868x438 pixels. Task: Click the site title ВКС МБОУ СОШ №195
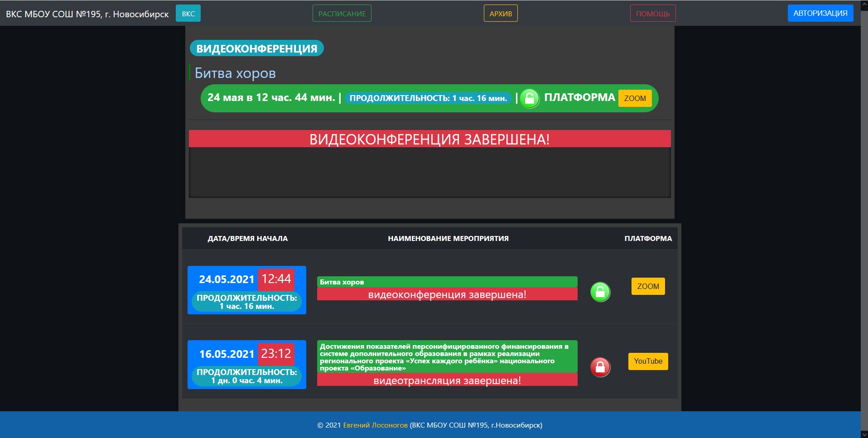(87, 14)
